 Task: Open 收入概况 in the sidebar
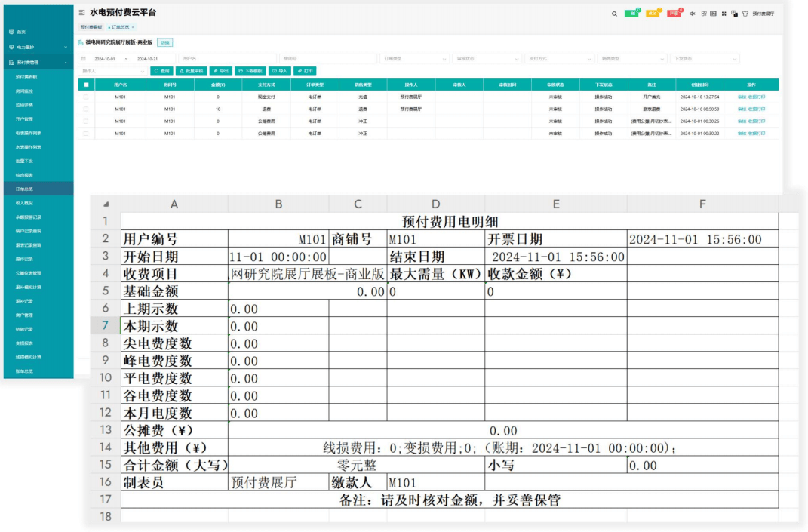point(24,203)
